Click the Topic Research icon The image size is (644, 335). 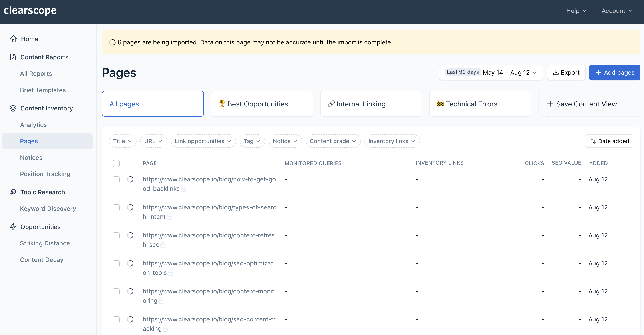click(13, 192)
